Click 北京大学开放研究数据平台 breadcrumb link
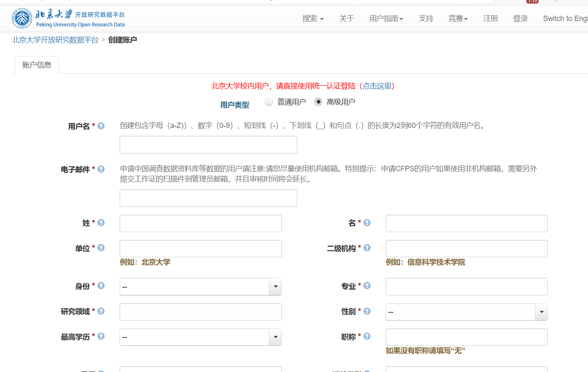 tap(55, 40)
